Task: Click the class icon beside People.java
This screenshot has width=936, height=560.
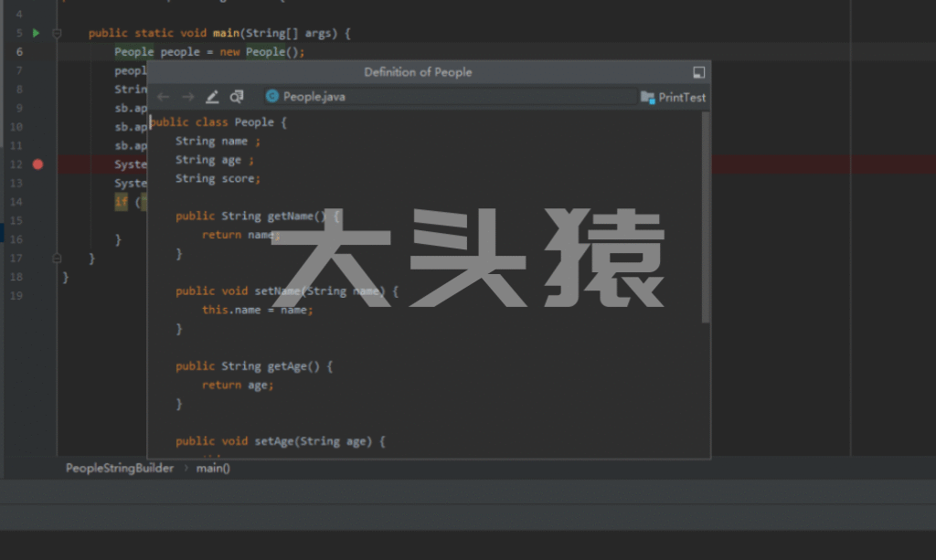Action: (x=271, y=97)
